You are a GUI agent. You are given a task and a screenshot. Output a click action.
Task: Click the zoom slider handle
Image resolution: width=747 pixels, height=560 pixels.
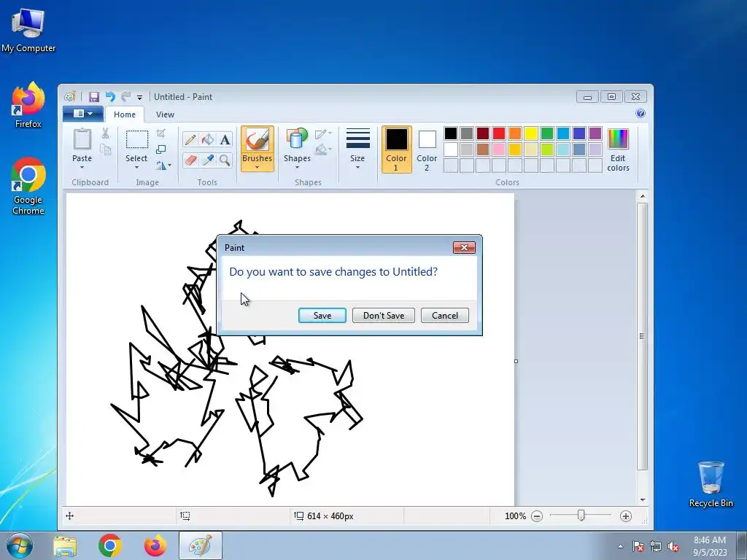(x=581, y=516)
